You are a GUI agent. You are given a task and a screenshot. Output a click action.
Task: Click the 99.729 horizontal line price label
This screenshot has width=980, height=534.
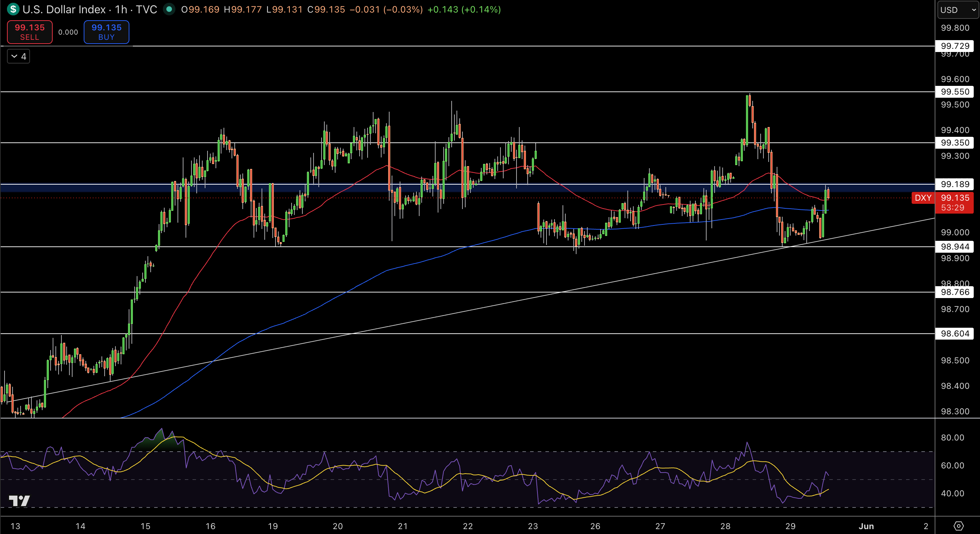point(955,46)
